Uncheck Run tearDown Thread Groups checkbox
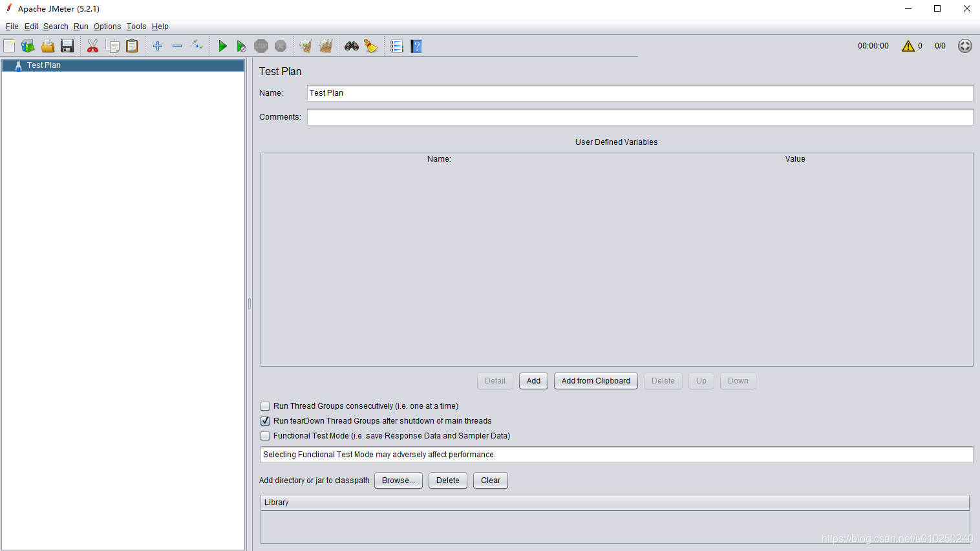The height and width of the screenshot is (551, 980). click(x=265, y=421)
